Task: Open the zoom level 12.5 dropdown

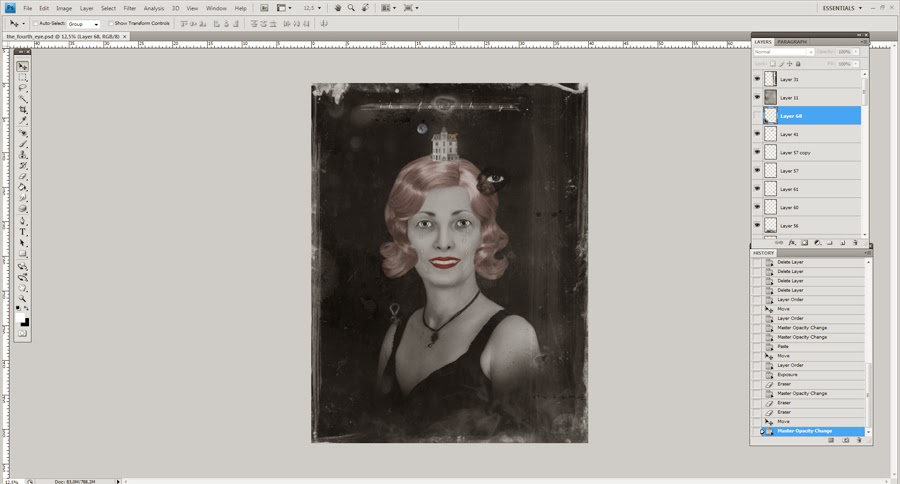Action: point(310,8)
